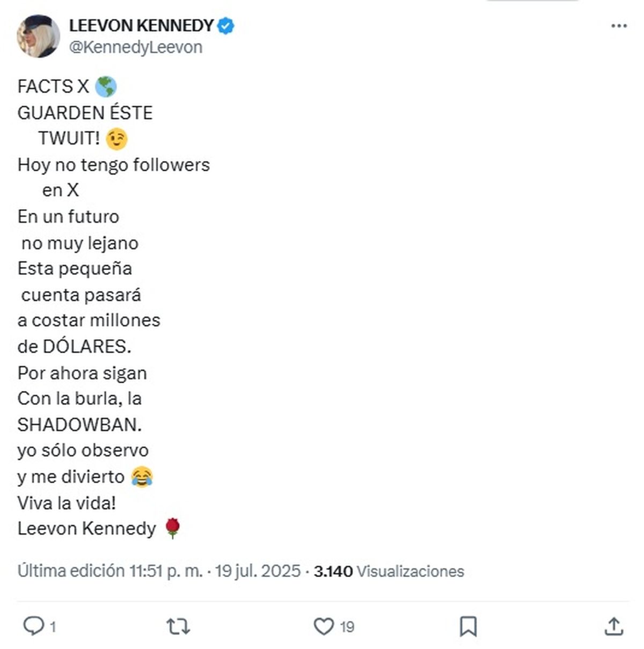Screen dimensions: 644x649
Task: Click the word SHADOWBAN in the post
Action: point(79,425)
